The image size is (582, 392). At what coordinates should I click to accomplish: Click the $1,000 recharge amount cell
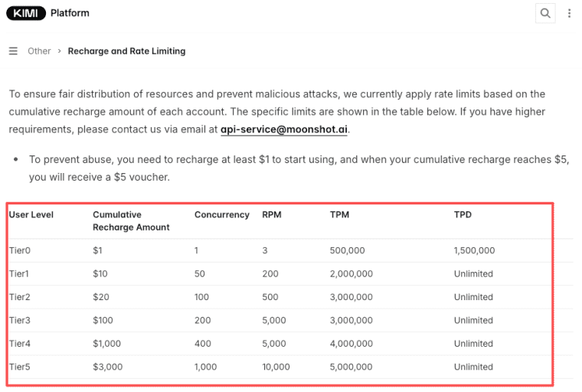(x=107, y=344)
